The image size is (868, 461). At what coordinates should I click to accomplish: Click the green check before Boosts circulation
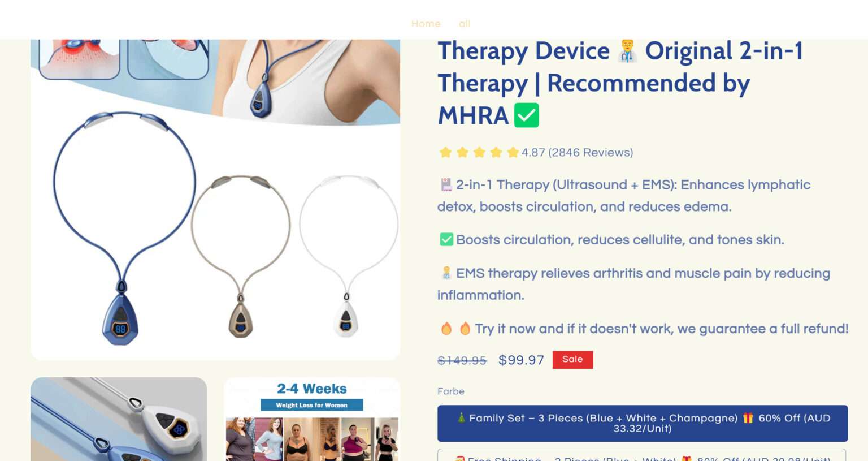click(446, 239)
